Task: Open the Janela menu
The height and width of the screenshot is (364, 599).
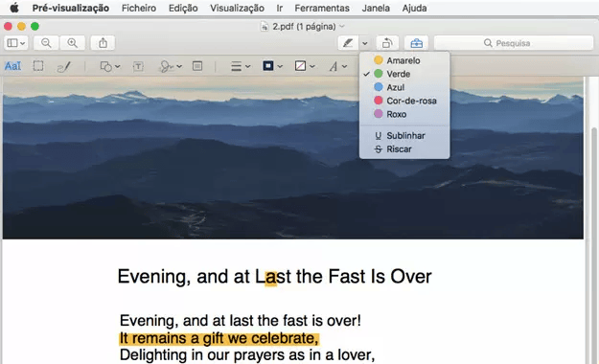Action: [376, 8]
